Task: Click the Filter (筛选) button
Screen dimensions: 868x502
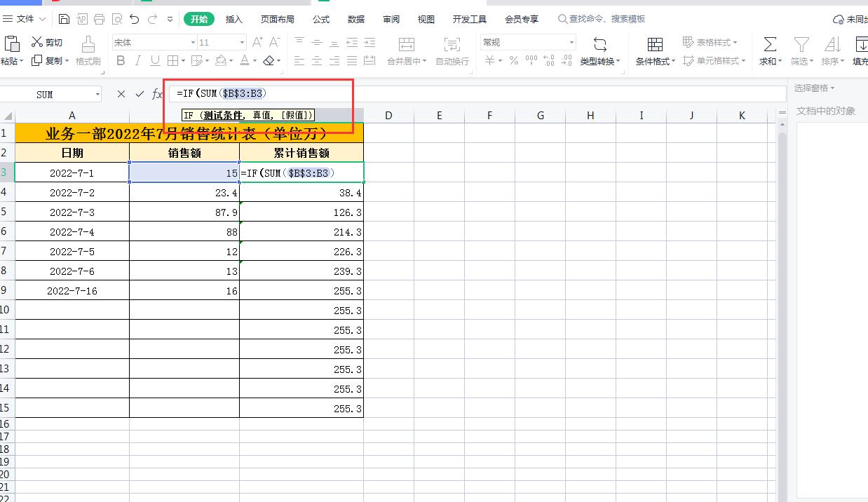Action: 802,50
